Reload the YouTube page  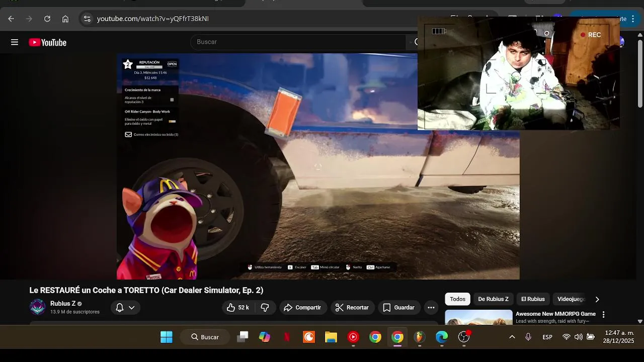pyautogui.click(x=47, y=19)
